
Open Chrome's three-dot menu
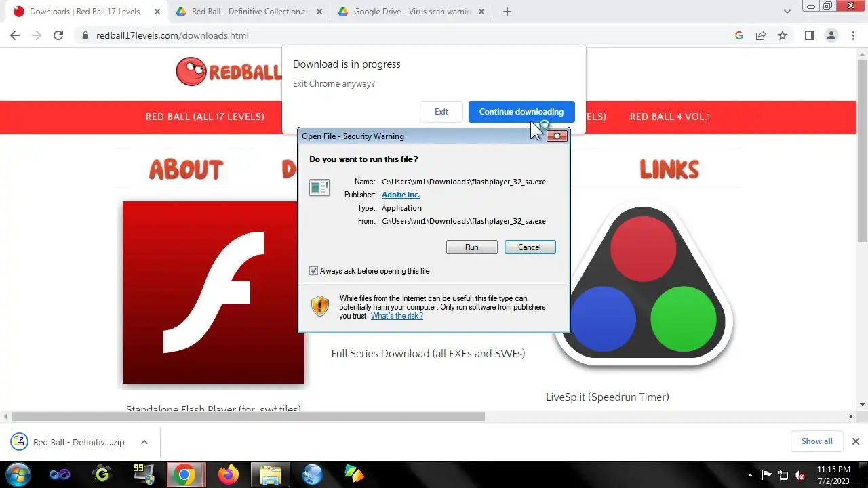pos(853,35)
